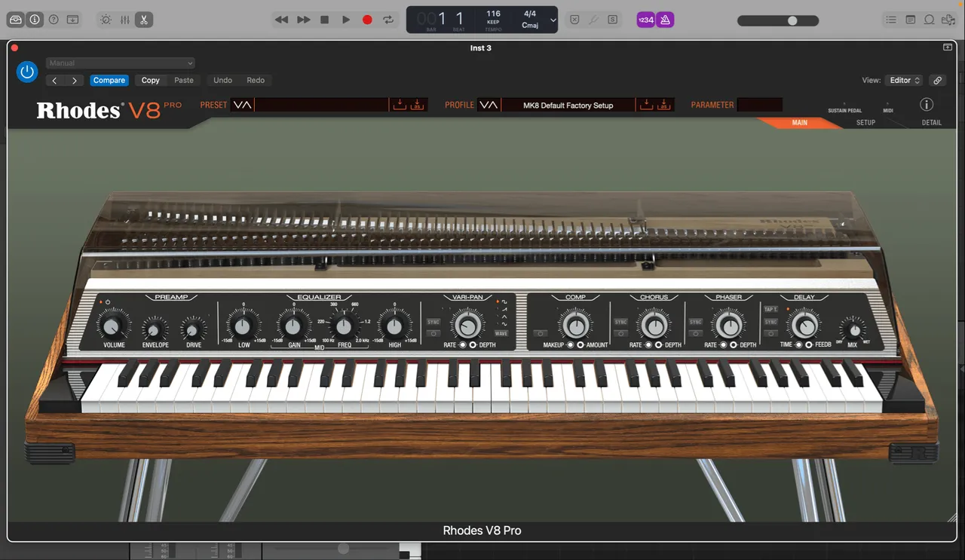The image size is (965, 560).
Task: Save the current preset with Save icon
Action: (x=400, y=105)
